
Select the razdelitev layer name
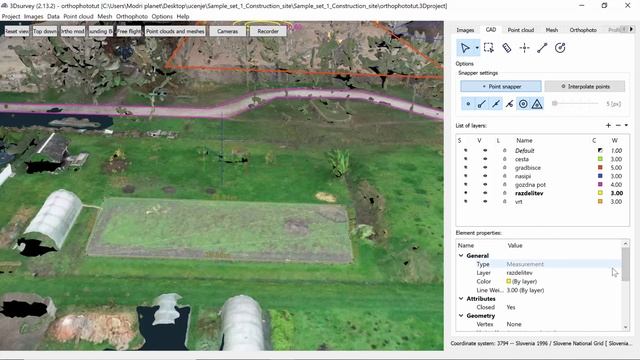pos(529,193)
